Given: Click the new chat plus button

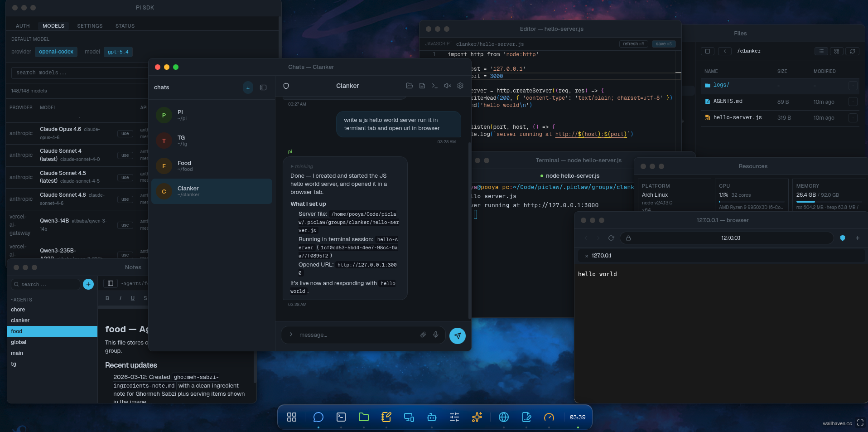Looking at the screenshot, I should pos(248,87).
